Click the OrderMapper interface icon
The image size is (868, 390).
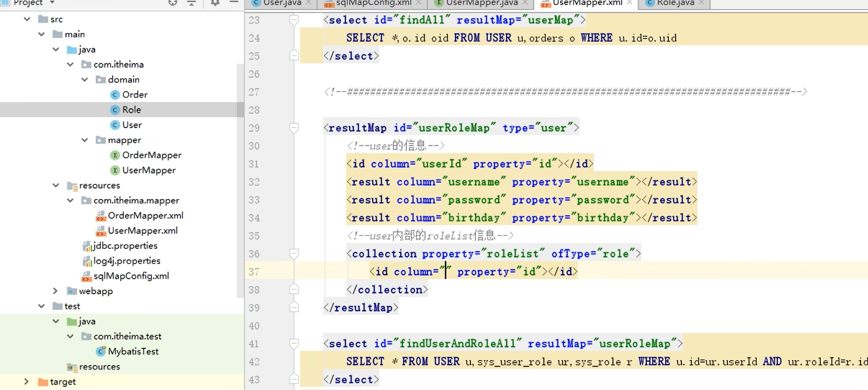[116, 155]
